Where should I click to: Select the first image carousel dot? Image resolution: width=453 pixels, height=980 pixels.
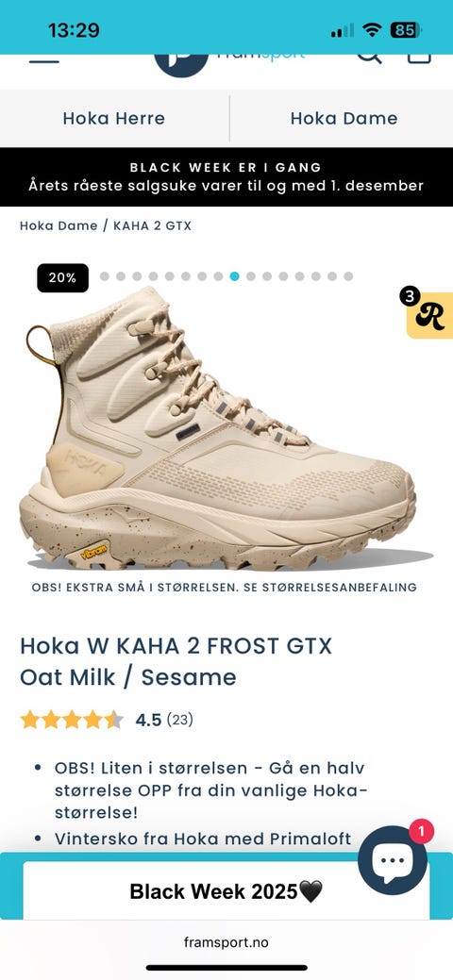(105, 276)
